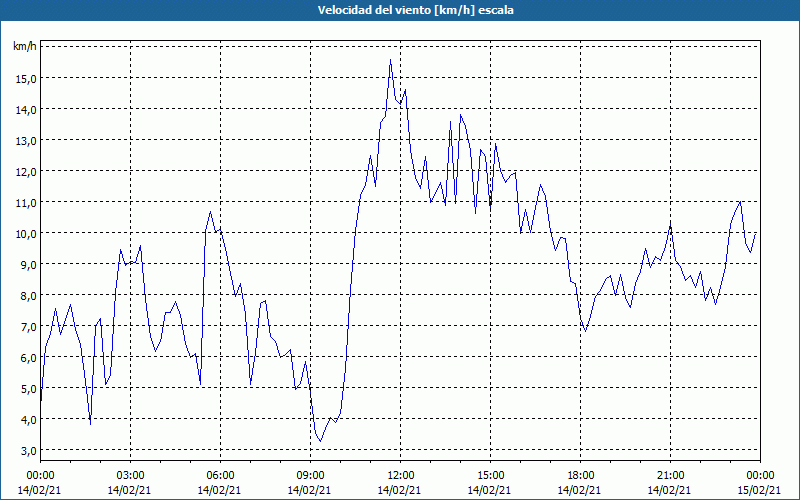The width and height of the screenshot is (800, 500).
Task: Click the '14/02/21' date under 21:00
Action: (x=669, y=490)
